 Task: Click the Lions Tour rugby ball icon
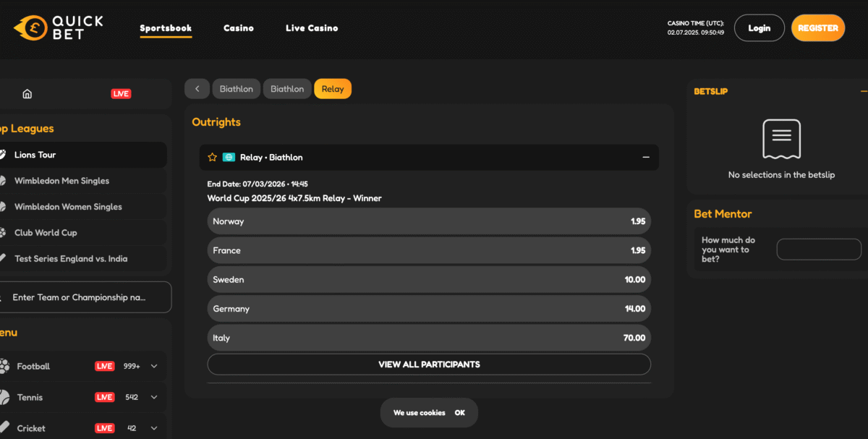(x=3, y=155)
